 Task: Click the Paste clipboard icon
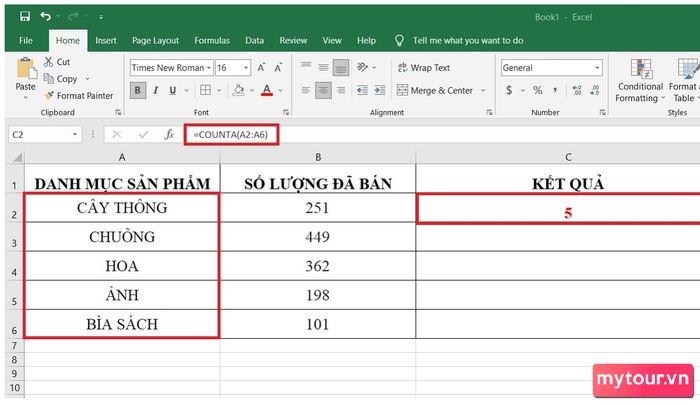pyautogui.click(x=26, y=69)
